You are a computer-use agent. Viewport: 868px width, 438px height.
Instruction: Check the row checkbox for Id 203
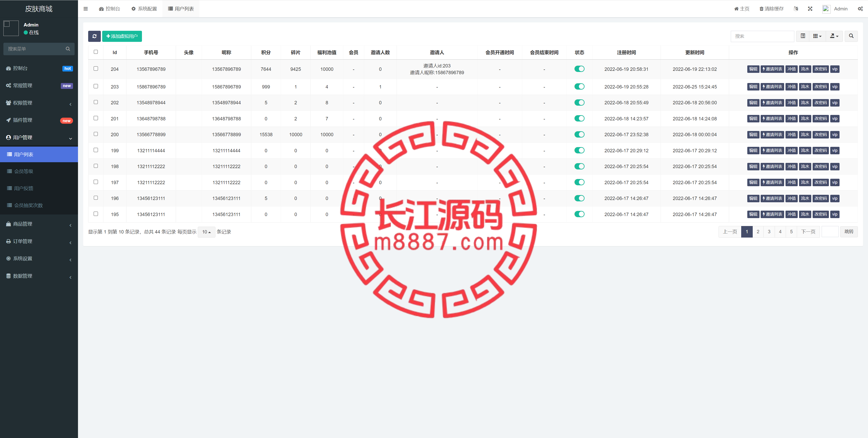tap(96, 86)
